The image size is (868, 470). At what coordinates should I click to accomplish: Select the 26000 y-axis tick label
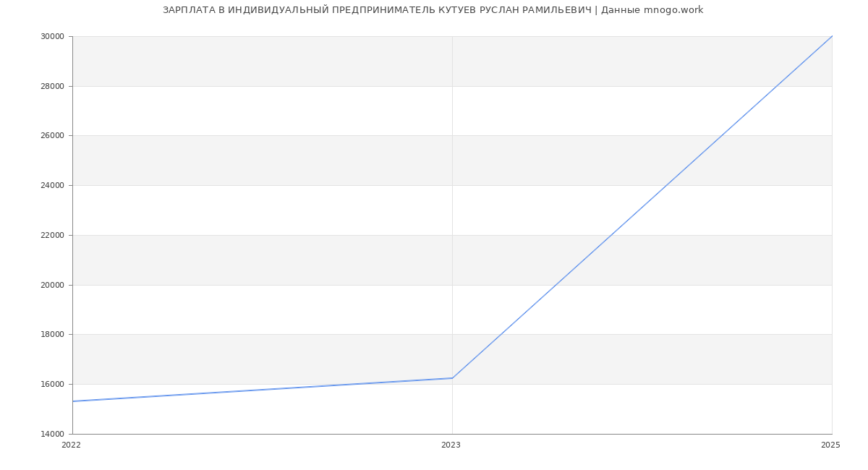pos(54,136)
